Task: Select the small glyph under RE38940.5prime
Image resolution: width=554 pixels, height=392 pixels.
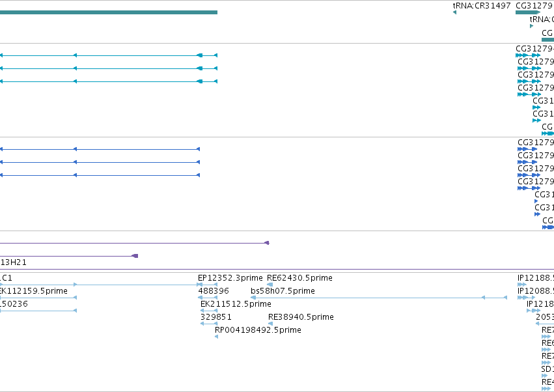Action: (x=271, y=324)
